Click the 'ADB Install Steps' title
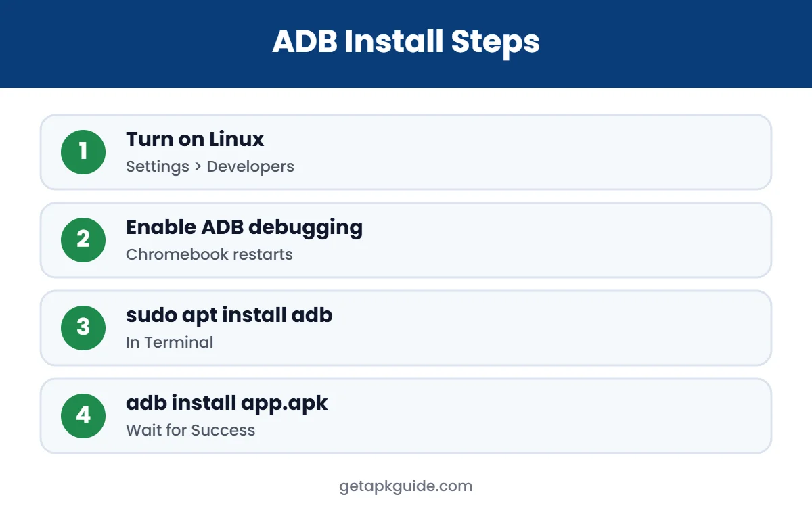Viewport: 812px width, 514px height. (x=406, y=42)
